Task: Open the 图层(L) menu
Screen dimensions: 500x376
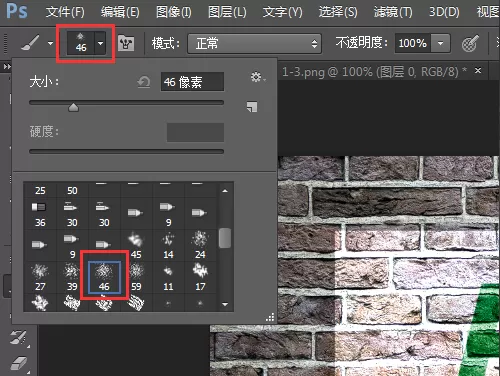Action: click(227, 12)
